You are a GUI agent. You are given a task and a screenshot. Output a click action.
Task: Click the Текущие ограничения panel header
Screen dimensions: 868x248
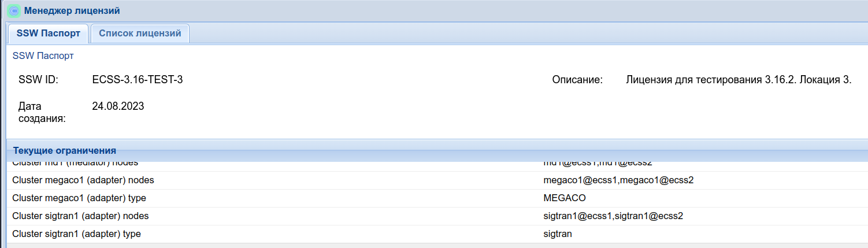pyautogui.click(x=65, y=150)
